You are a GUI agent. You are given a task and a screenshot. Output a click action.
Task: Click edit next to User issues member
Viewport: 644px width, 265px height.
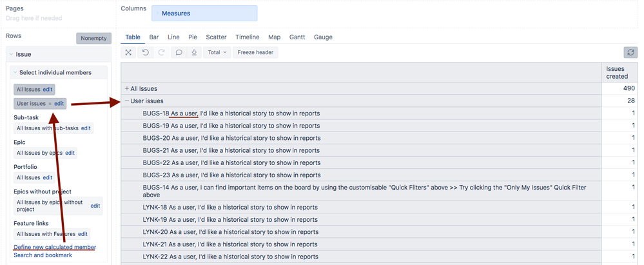pyautogui.click(x=59, y=104)
